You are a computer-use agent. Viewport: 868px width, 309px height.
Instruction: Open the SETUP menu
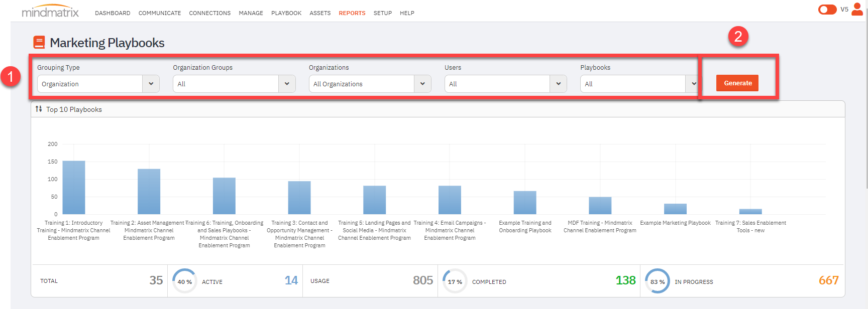(x=383, y=13)
